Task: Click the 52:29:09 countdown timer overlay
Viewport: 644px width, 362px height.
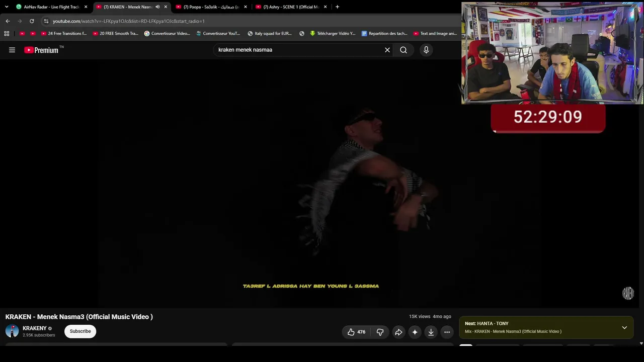Action: point(548,118)
